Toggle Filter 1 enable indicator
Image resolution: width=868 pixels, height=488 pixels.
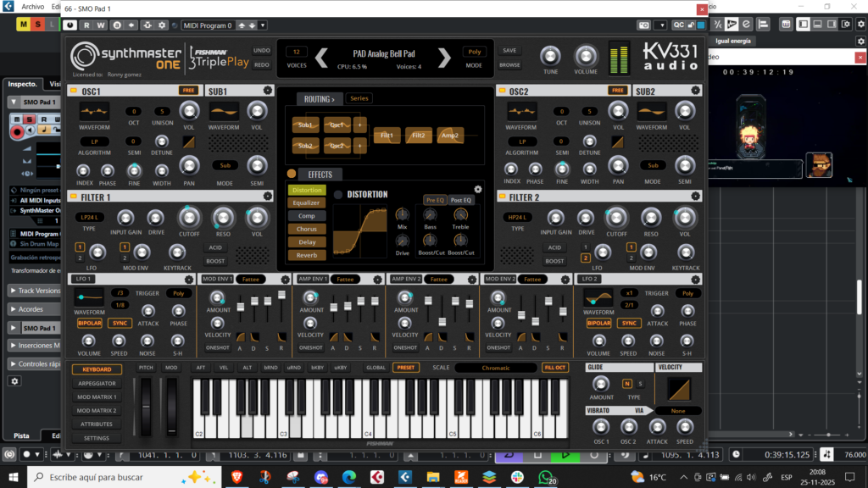pyautogui.click(x=74, y=197)
